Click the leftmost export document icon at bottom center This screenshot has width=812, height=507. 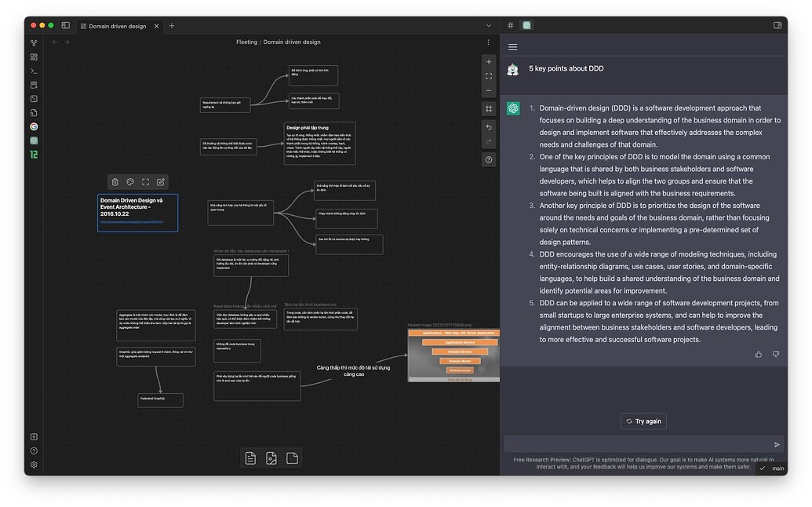(x=251, y=458)
